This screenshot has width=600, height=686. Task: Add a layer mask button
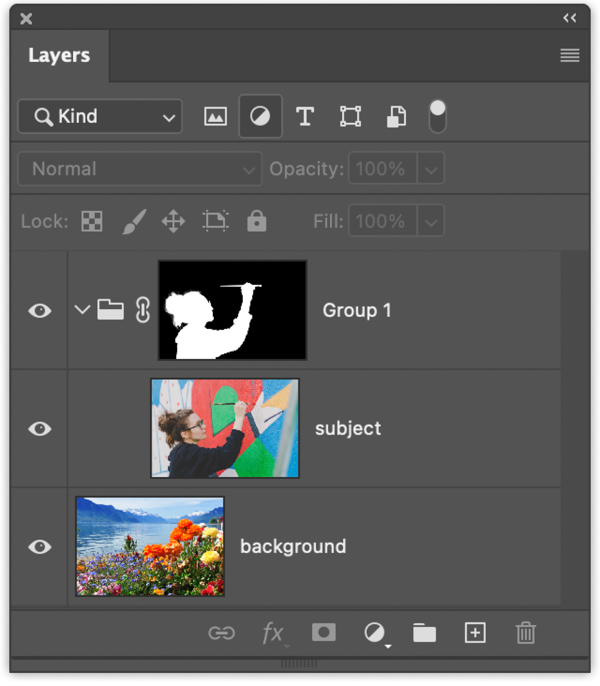[x=324, y=633]
